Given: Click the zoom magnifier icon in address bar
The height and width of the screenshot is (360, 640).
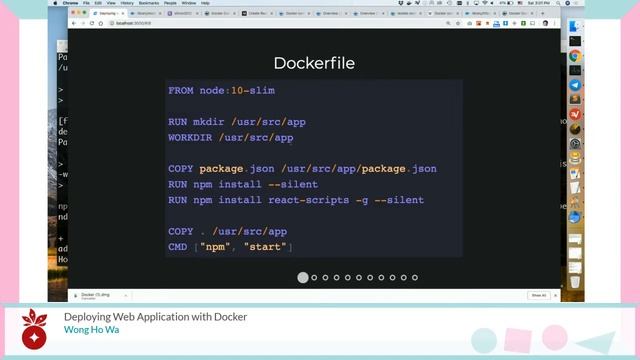Looking at the screenshot, I should click(x=448, y=23).
